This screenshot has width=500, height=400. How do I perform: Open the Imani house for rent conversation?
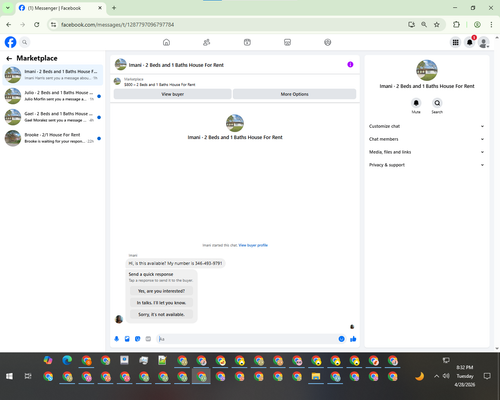tap(53, 75)
